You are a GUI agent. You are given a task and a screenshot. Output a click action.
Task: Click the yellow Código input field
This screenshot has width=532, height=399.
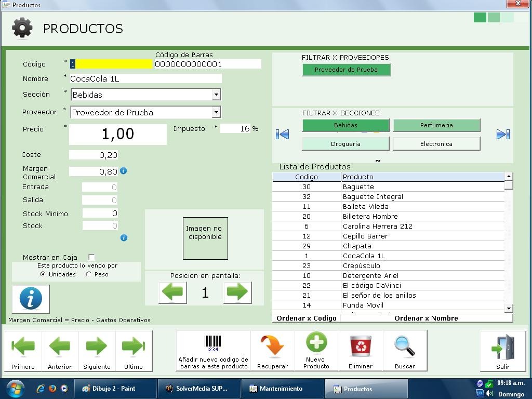tap(111, 64)
